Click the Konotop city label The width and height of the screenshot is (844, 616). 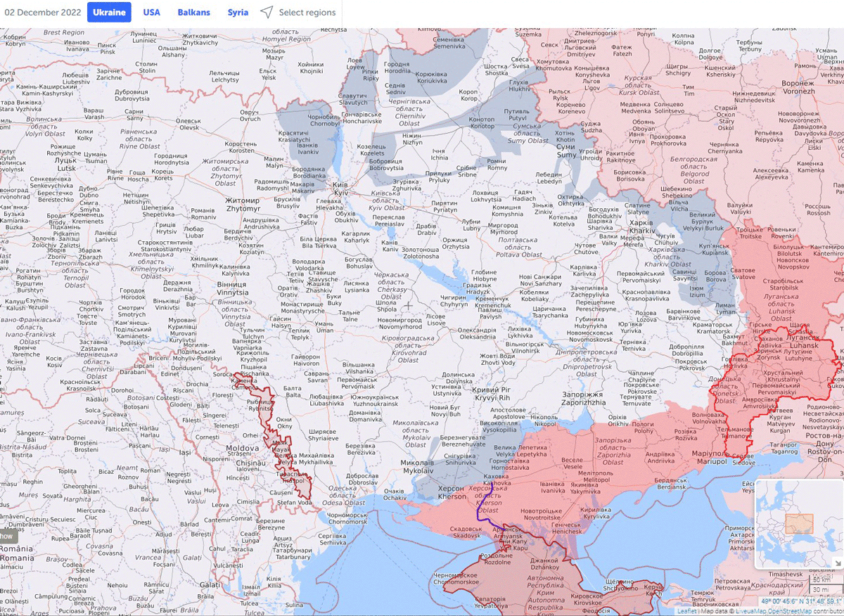click(482, 123)
